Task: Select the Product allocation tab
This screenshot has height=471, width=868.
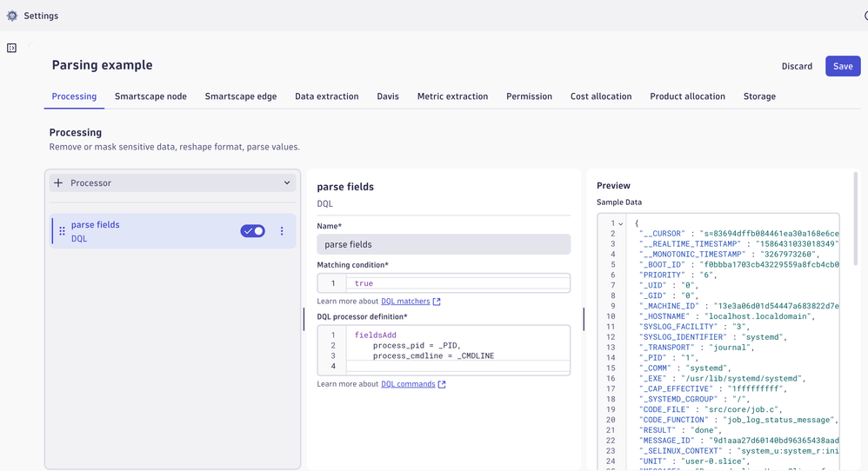Action: [x=688, y=96]
